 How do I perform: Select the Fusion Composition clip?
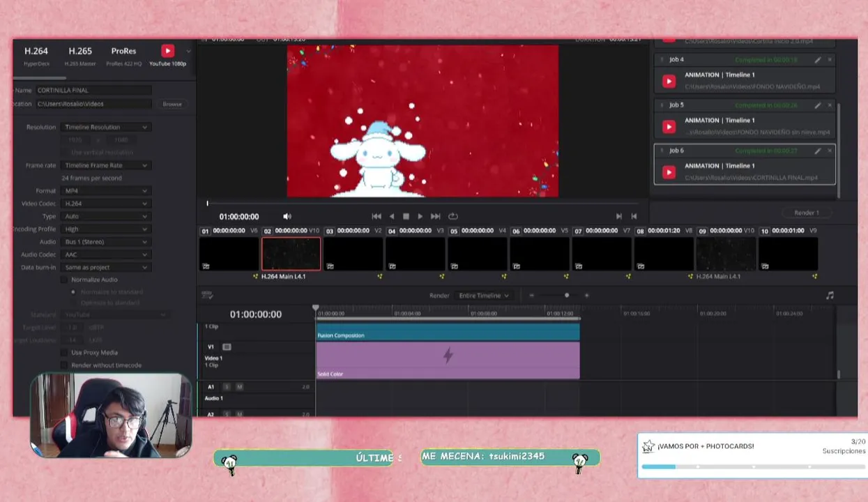[x=448, y=333]
